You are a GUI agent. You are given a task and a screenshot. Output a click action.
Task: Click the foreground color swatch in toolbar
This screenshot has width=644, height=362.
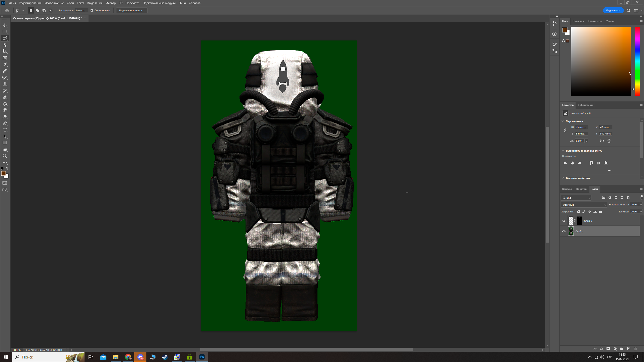point(3,173)
